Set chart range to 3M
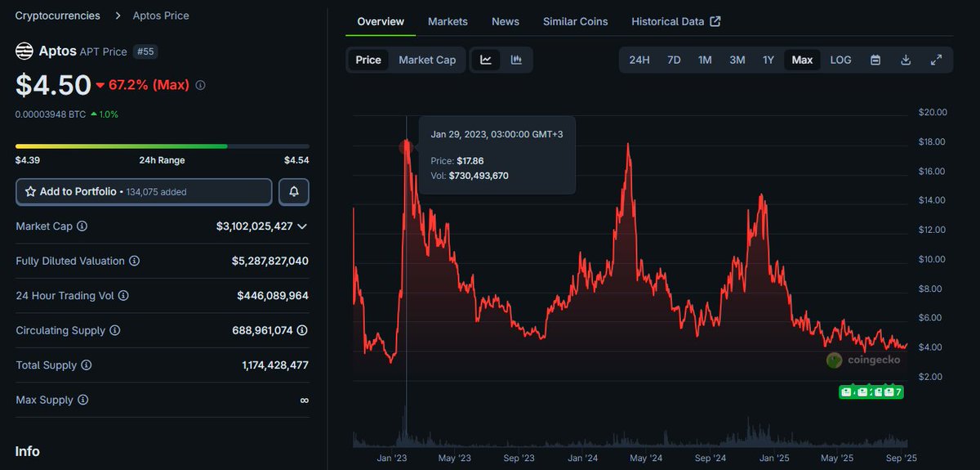980x470 pixels. coord(737,60)
